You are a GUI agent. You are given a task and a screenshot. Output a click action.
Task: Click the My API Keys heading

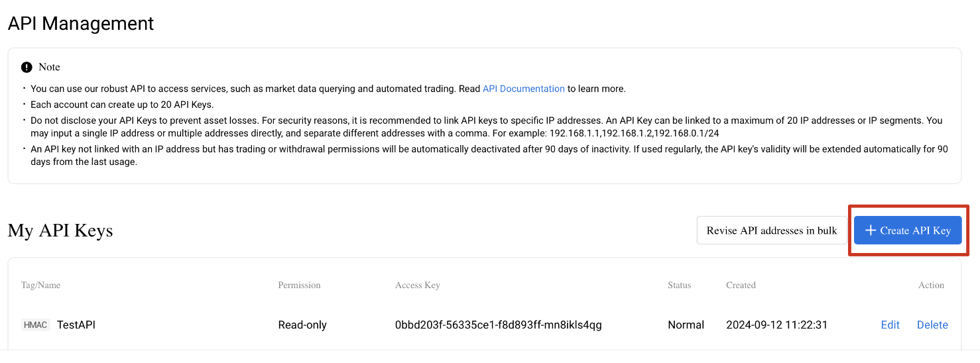click(x=60, y=231)
